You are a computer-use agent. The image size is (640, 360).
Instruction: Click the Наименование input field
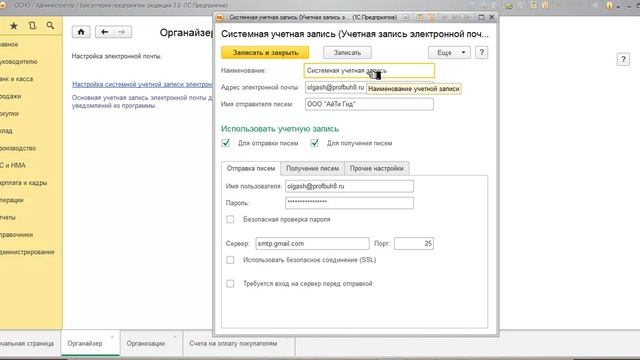click(369, 71)
